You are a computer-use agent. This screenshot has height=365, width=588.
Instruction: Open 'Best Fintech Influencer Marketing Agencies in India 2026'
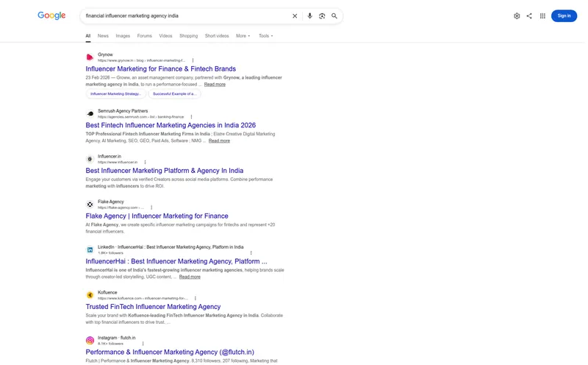click(171, 125)
